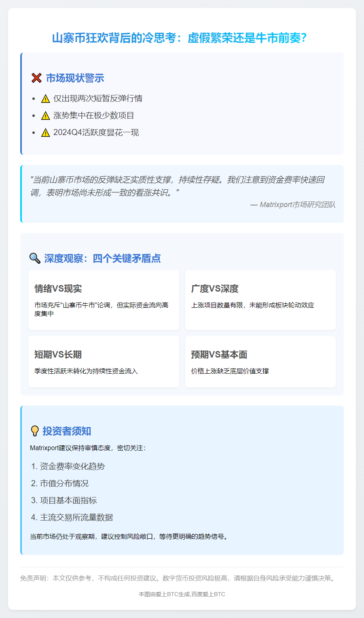Click the text 仅出现两次短暂反弹行情
This screenshot has width=364, height=618.
coord(98,99)
